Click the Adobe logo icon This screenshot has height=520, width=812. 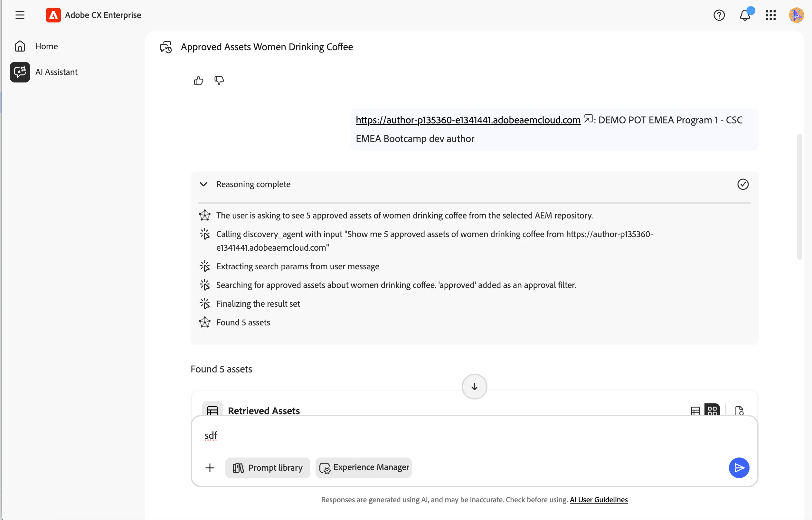(53, 15)
